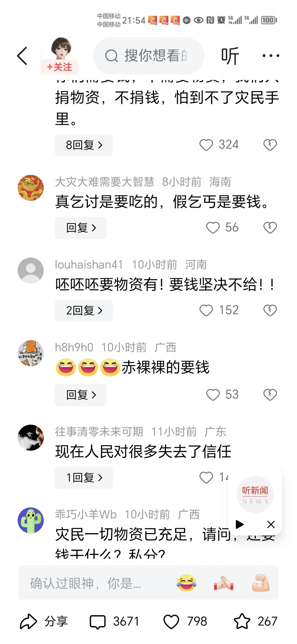
Task: Tap the back arrow icon
Action: [x=22, y=56]
